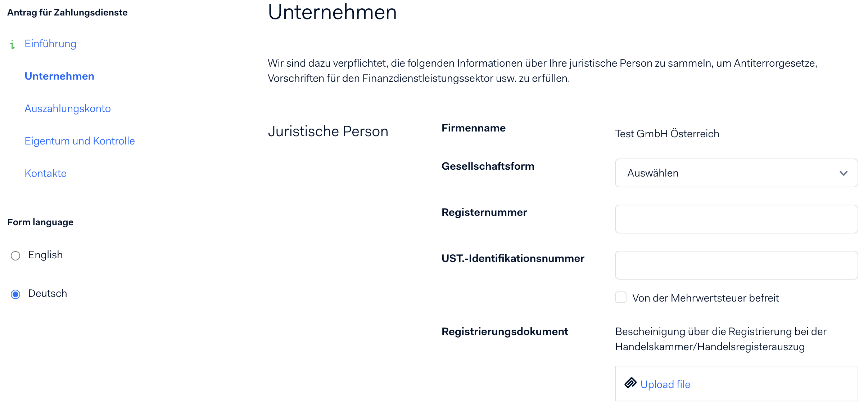Image resolution: width=868 pixels, height=410 pixels.
Task: Click the Registrierungsdokument upload box
Action: [x=736, y=383]
